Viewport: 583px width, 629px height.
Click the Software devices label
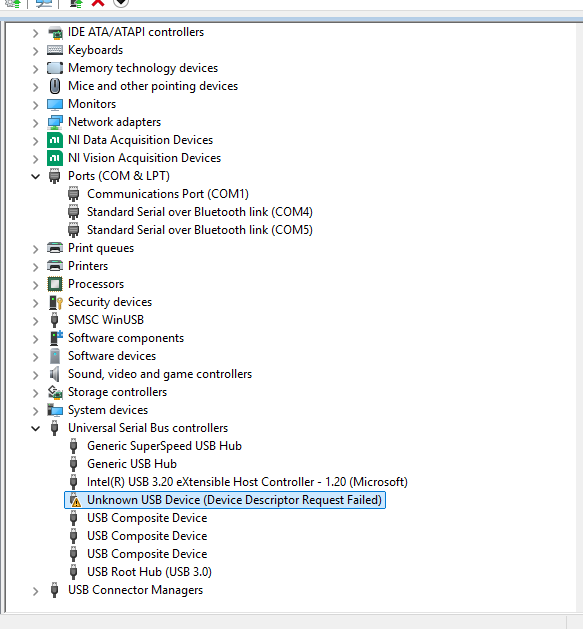112,356
